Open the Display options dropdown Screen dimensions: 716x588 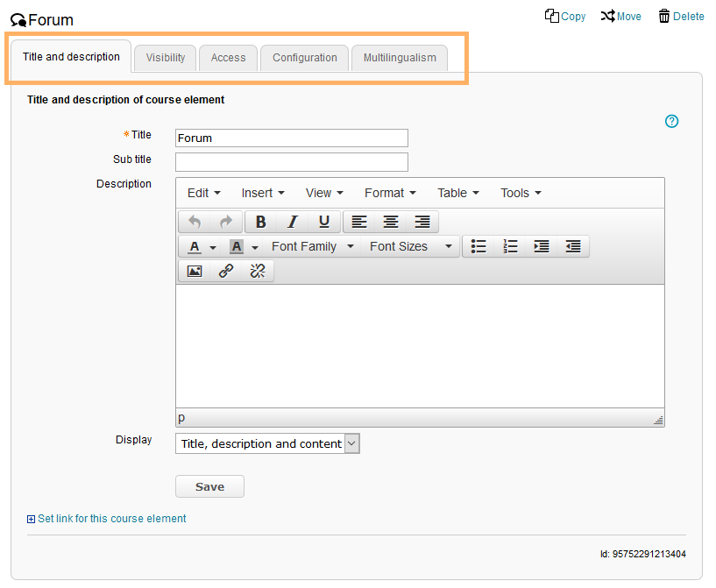(267, 444)
